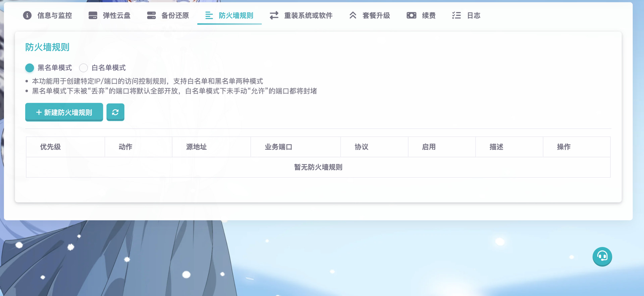Click the info icon beside 信息与监控
The height and width of the screenshot is (296, 644).
click(x=27, y=15)
